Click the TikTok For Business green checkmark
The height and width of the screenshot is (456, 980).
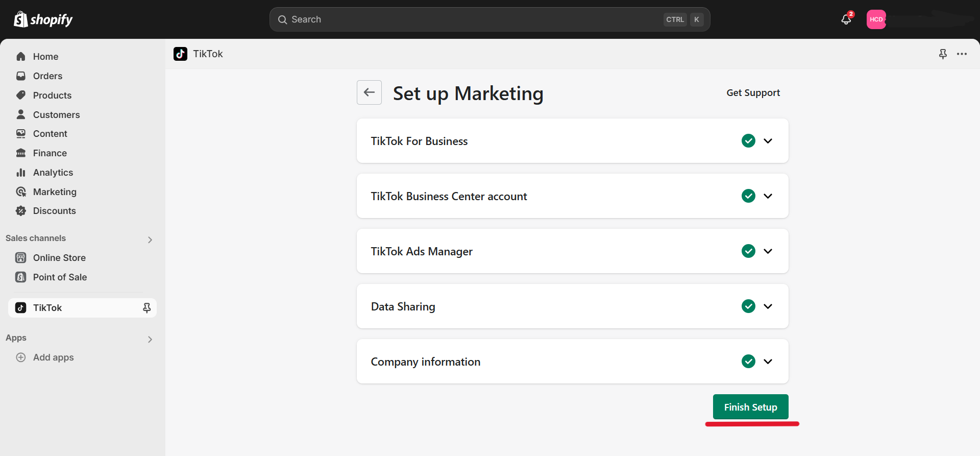pyautogui.click(x=748, y=141)
